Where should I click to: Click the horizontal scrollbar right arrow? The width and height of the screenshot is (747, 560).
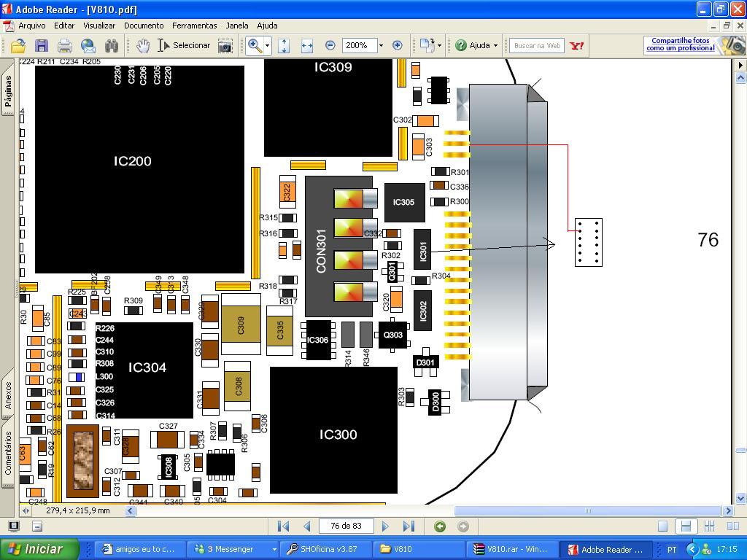coord(727,511)
